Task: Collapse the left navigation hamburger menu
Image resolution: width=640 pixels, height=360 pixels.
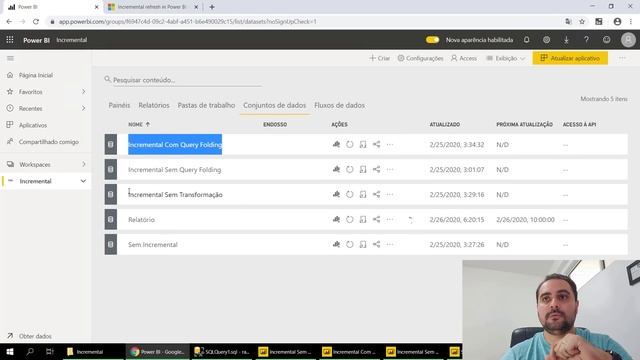Action: [10, 58]
